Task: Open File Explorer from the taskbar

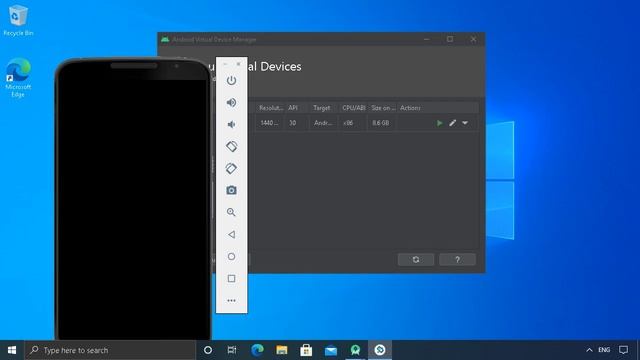Action: [282, 350]
